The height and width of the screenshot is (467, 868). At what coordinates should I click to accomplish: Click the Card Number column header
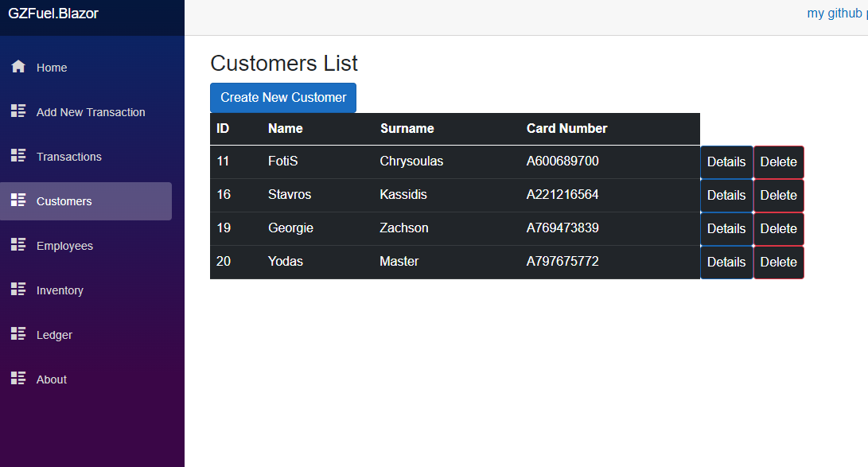566,128
